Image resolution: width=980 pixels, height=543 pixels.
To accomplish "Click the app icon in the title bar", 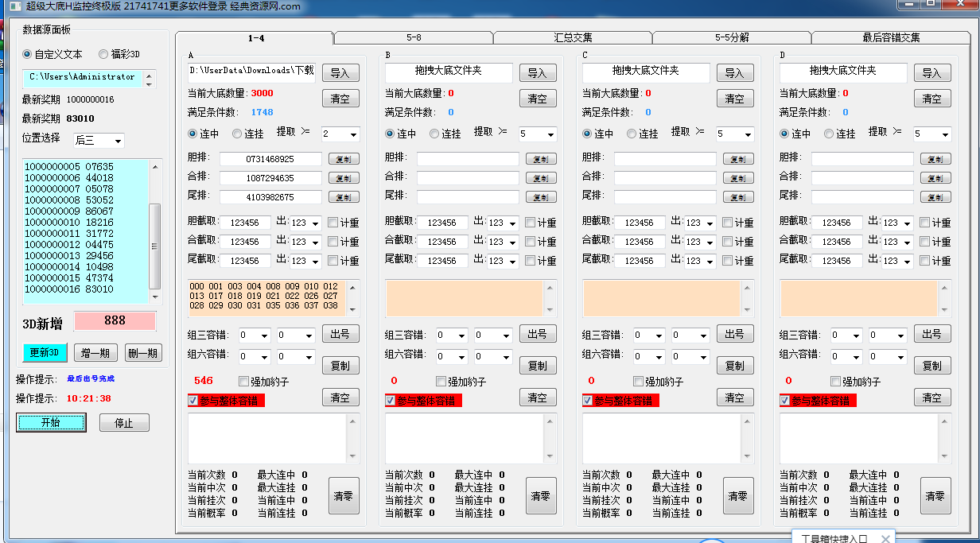I will [14, 6].
